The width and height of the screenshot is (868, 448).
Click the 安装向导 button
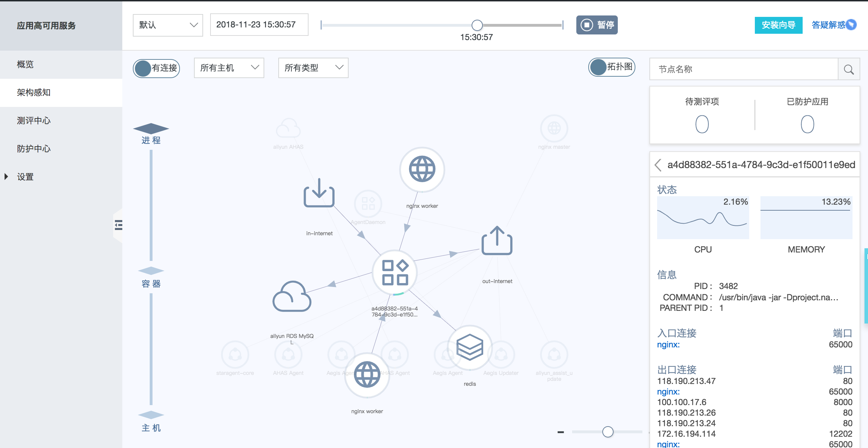(778, 25)
